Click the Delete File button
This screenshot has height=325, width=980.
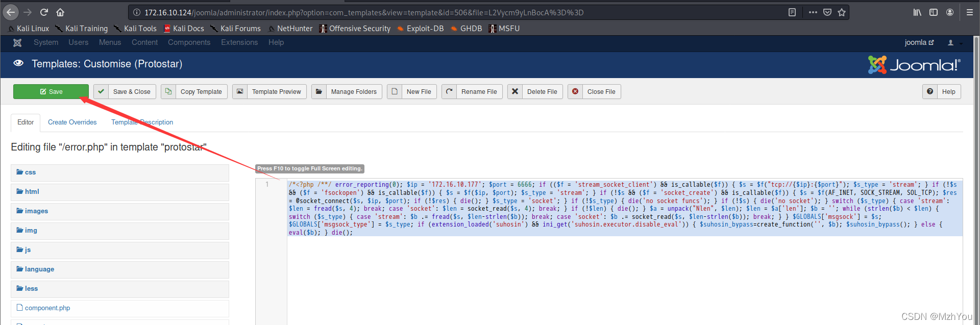pyautogui.click(x=535, y=92)
